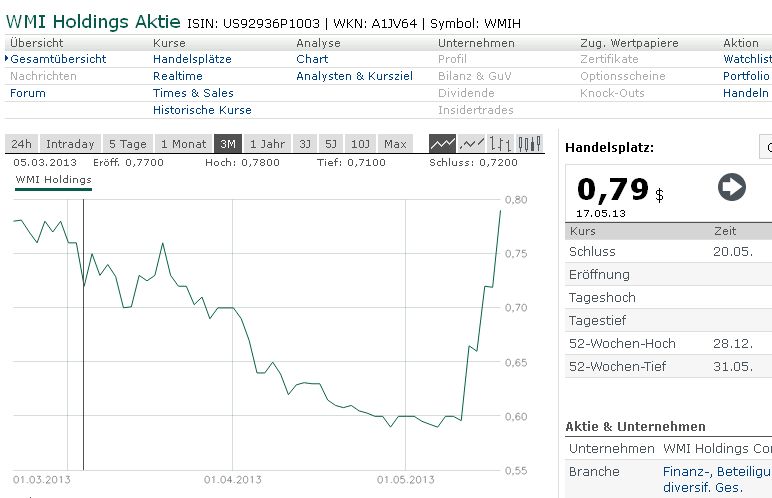Switch chart to 5J range
This screenshot has height=498, width=772.
point(331,144)
